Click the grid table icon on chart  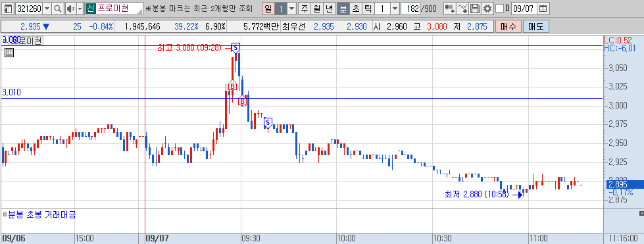coord(9,52)
